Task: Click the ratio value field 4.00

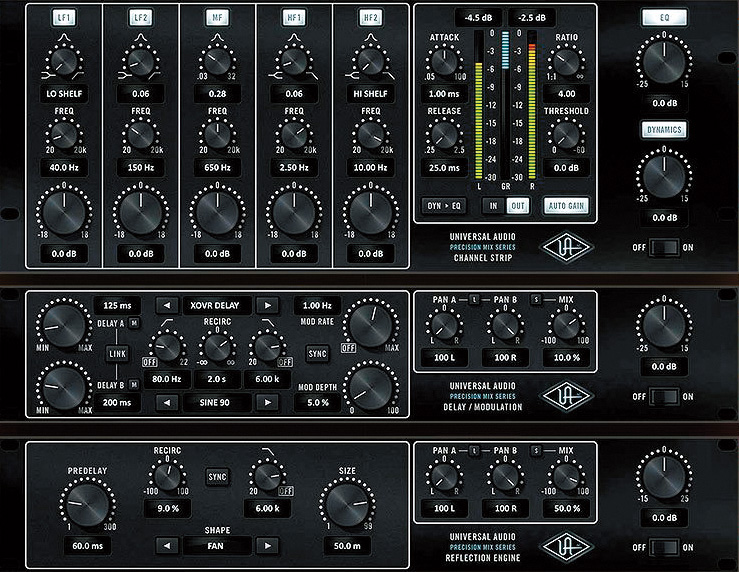Action: click(566, 94)
